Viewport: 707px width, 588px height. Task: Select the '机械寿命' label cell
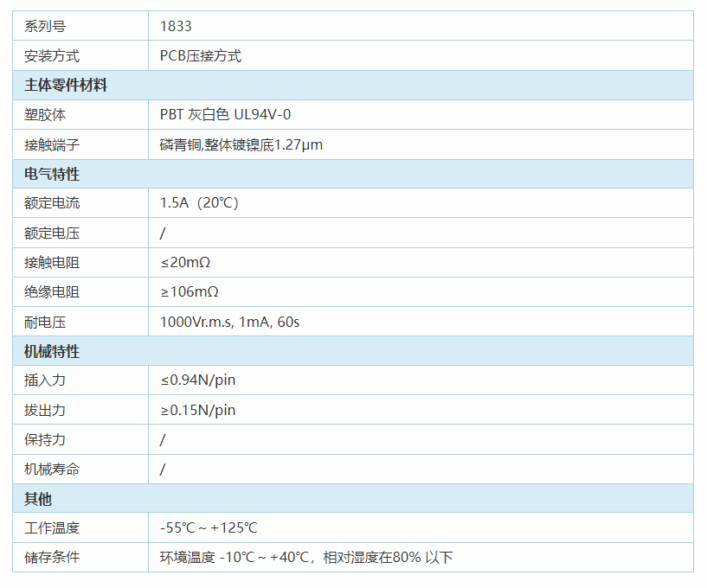click(80, 470)
